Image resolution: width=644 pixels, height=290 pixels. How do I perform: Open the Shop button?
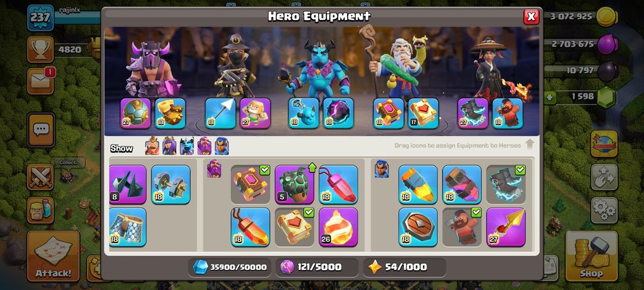coord(591,256)
